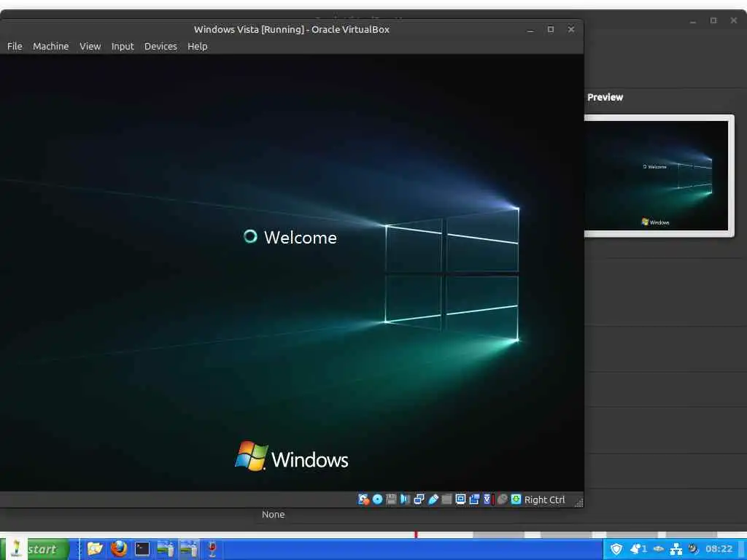Click the Windows logo at bottom of guest screen
Viewport: 747px width, 560px height.
pyautogui.click(x=292, y=456)
